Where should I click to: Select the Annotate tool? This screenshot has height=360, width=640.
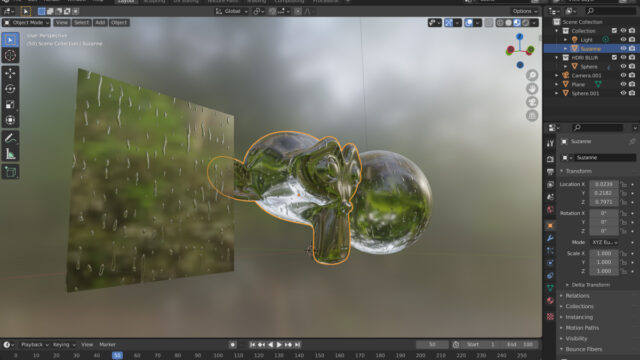[x=10, y=138]
